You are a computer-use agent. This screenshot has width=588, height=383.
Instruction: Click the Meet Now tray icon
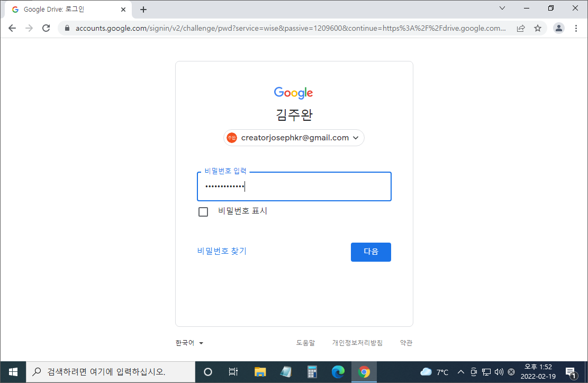[x=474, y=372]
